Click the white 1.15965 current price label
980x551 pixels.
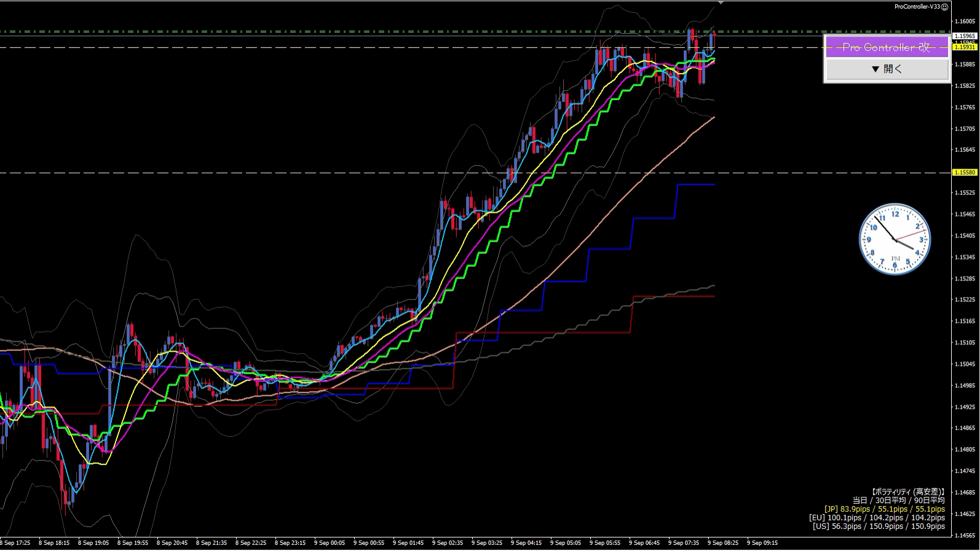(964, 36)
